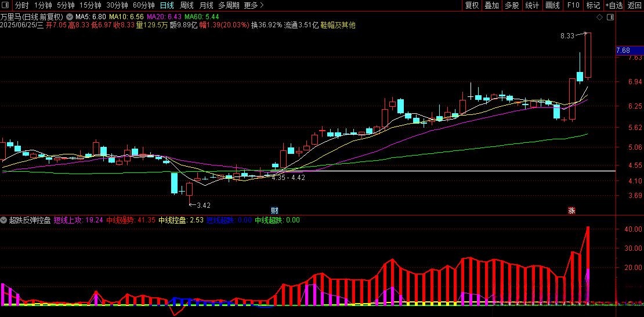This screenshot has height=317, width=644.
Task: Click the diamond marker icon above the chart
Action: click(x=600, y=17)
